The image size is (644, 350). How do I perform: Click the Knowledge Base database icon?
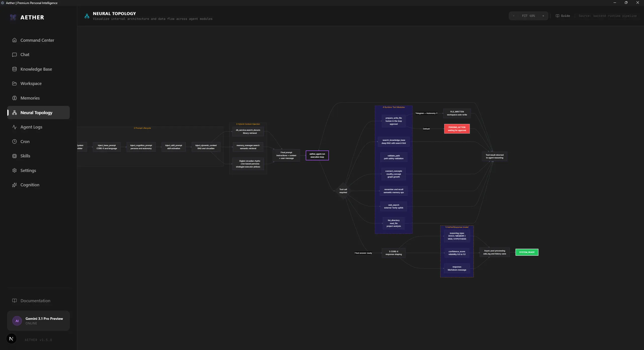pos(15,69)
